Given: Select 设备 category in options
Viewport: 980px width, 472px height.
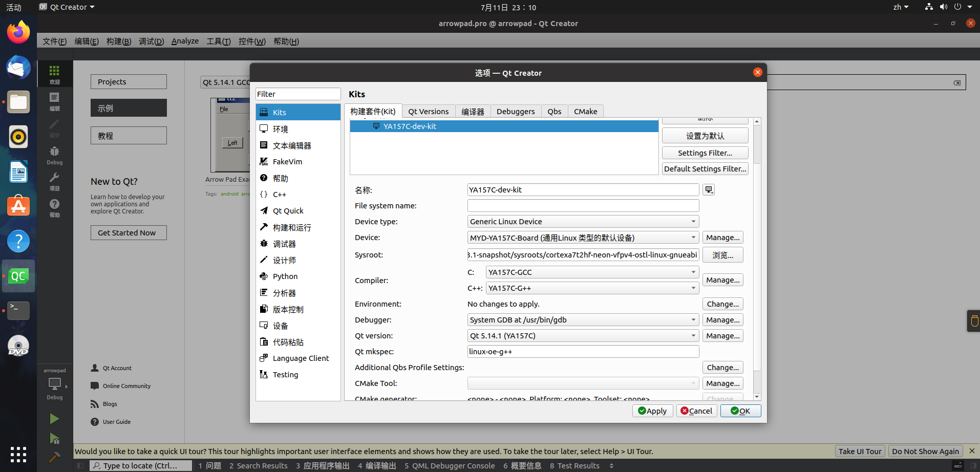Looking at the screenshot, I should click(x=298, y=326).
